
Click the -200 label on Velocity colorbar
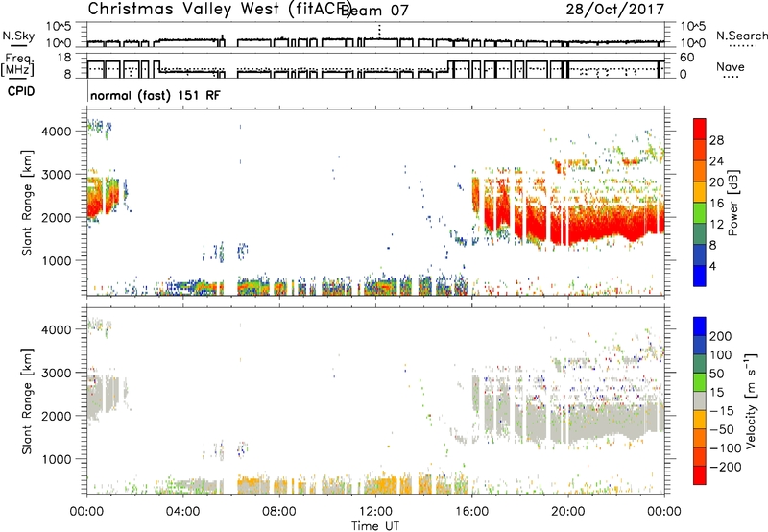(726, 467)
